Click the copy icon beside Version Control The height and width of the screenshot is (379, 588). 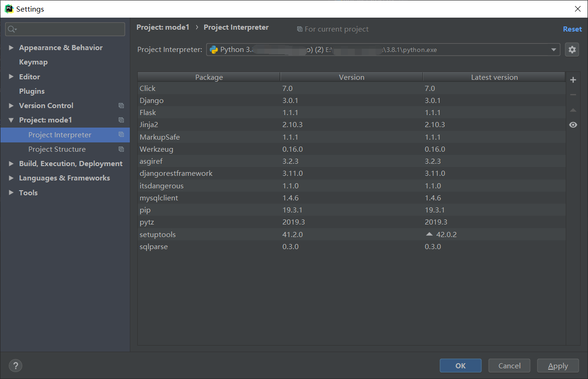click(121, 106)
